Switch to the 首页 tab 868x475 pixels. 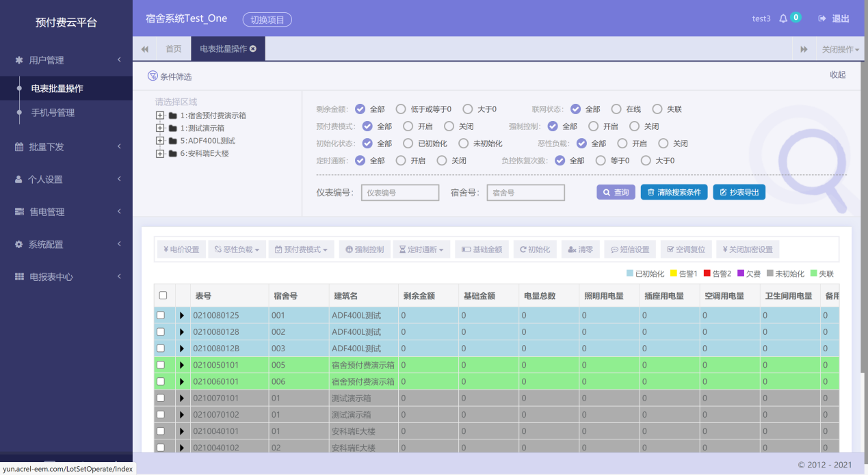point(174,49)
